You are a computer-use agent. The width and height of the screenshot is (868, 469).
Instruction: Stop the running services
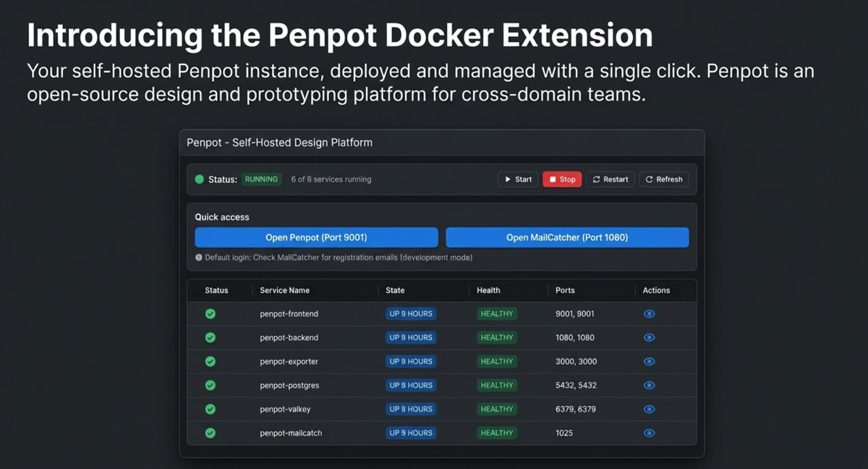(x=562, y=179)
